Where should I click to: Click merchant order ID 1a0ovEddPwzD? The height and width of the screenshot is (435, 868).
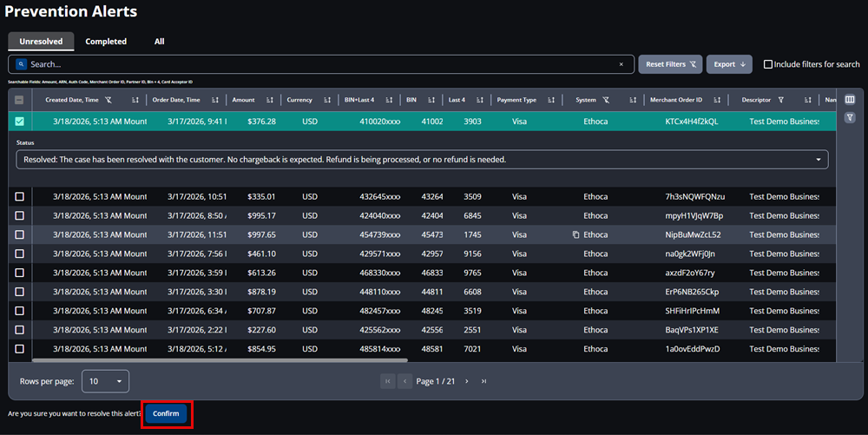693,349
